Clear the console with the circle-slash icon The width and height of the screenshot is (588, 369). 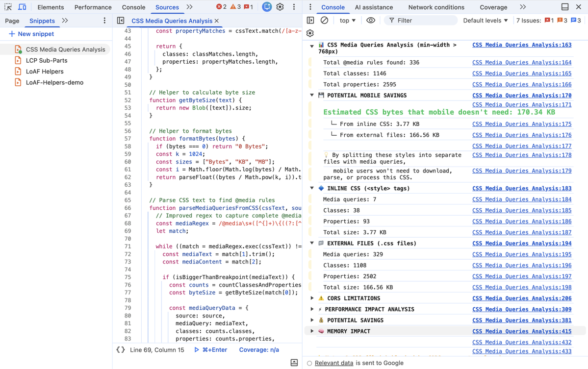click(x=324, y=21)
